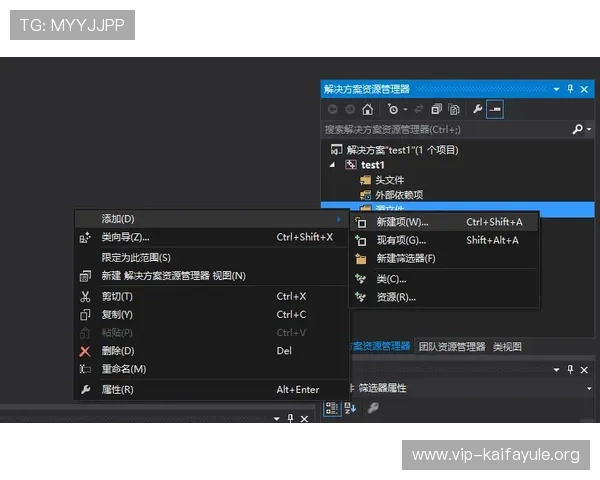Click the new filter folder icon
Screen dimensions: 600x480
click(x=360, y=259)
